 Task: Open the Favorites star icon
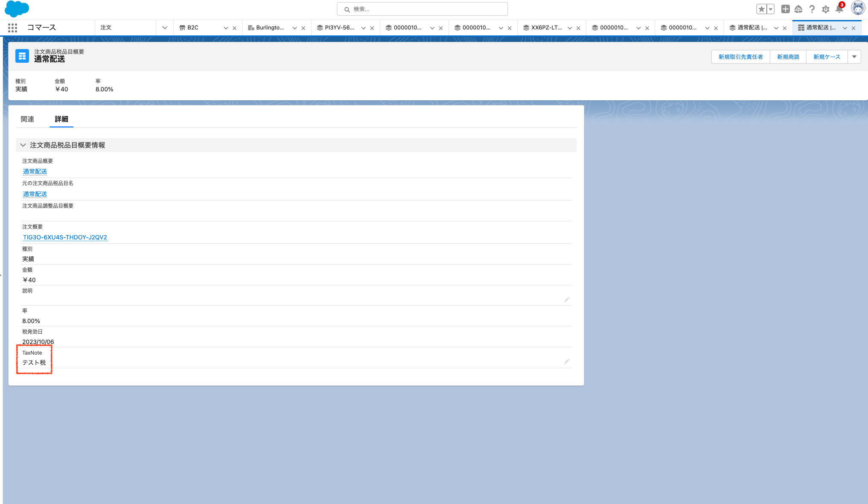coord(761,9)
